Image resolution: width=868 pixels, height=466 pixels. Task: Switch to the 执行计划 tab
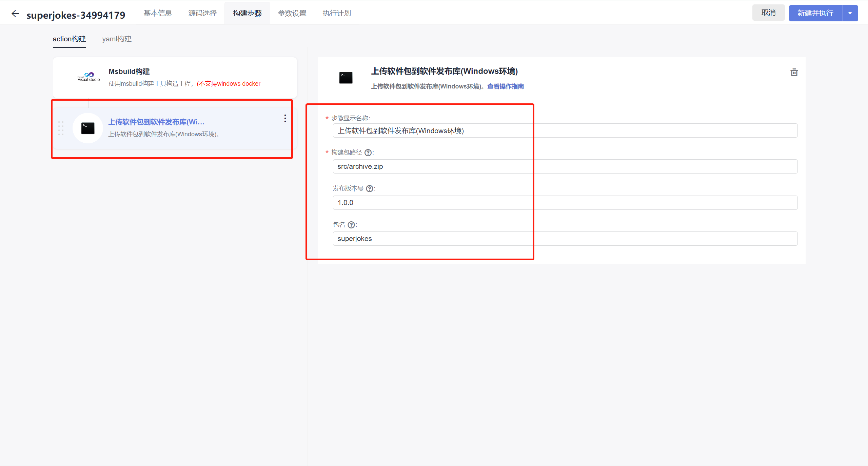point(337,13)
